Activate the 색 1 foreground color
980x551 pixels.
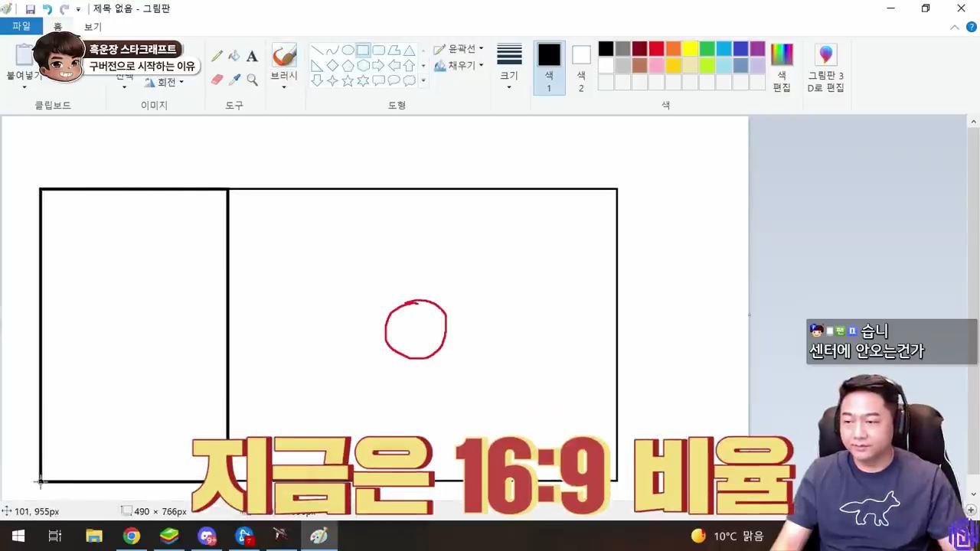pyautogui.click(x=549, y=68)
